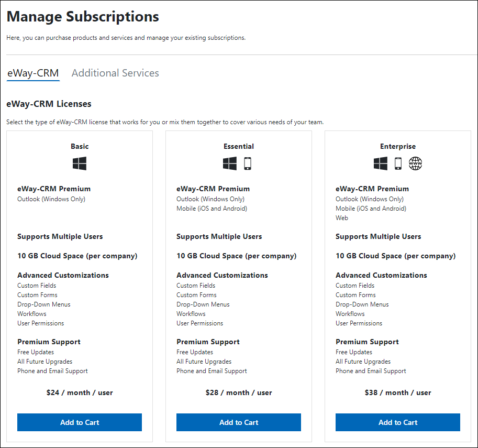Screen dimensions: 478x448
Task: Select the eWay-CRM tab
Action: point(33,73)
